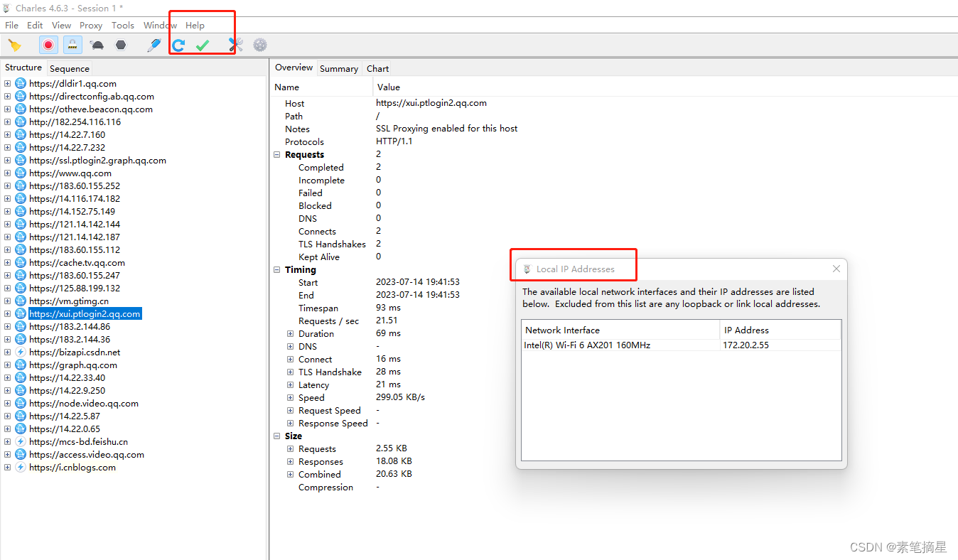The width and height of the screenshot is (958, 560).
Task: Click the globe icon of https://node.video.qq.com
Action: pos(21,403)
